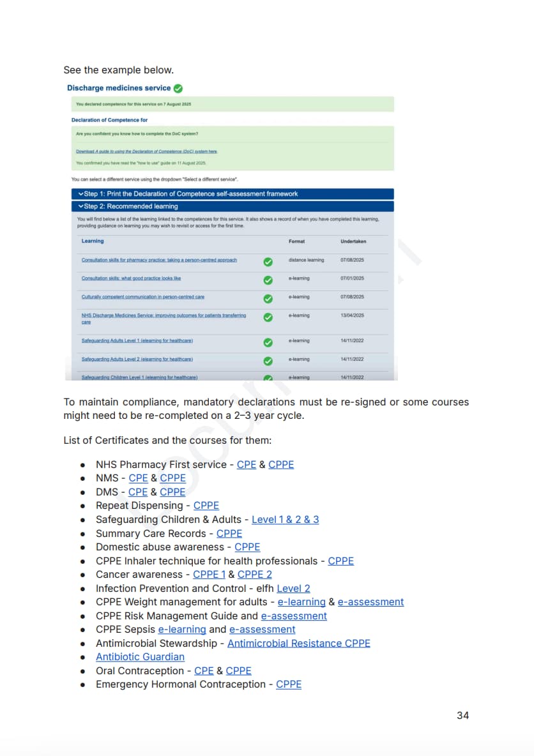Viewport: 534px width, 756px height.
Task: Open CPE link for NHS Pharmacy First service
Action: pos(246,465)
